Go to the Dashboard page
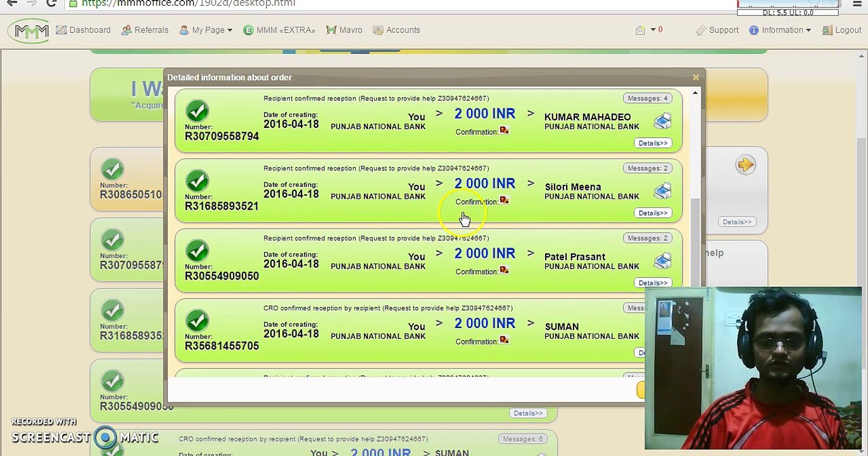Image resolution: width=868 pixels, height=456 pixels. [83, 30]
